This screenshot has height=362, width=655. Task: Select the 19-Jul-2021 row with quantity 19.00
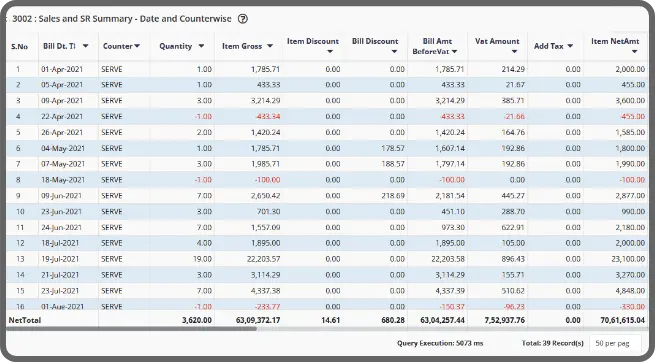click(x=327, y=259)
